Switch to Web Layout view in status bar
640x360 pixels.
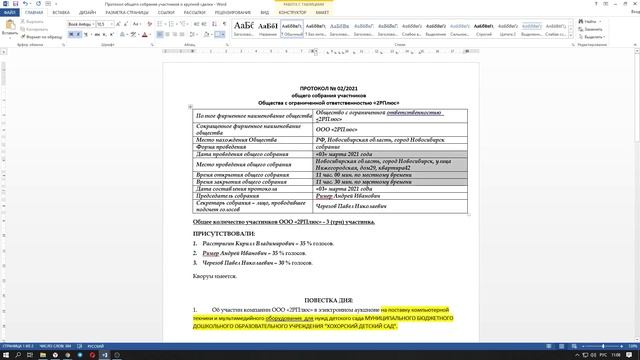point(574,346)
